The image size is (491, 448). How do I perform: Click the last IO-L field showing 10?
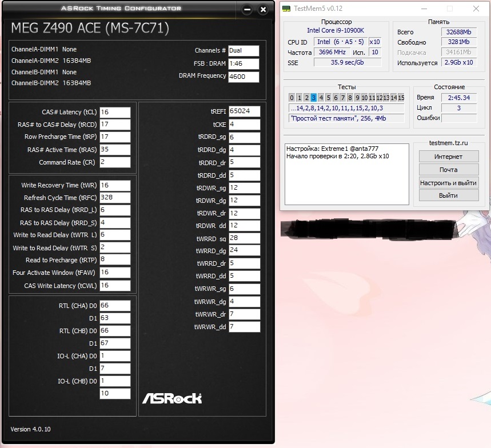point(115,394)
